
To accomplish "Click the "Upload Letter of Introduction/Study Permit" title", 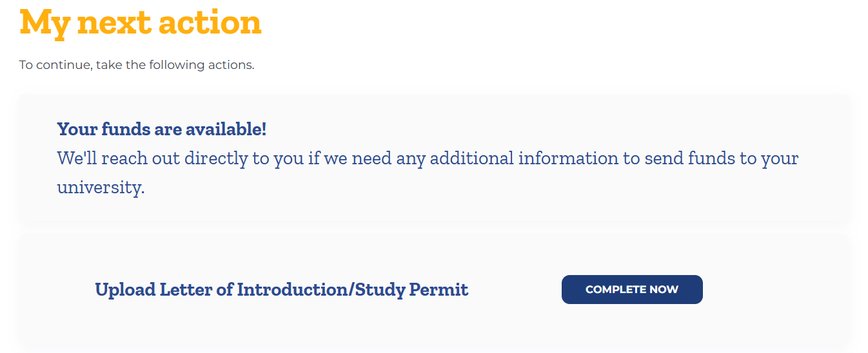I will click(x=282, y=290).
